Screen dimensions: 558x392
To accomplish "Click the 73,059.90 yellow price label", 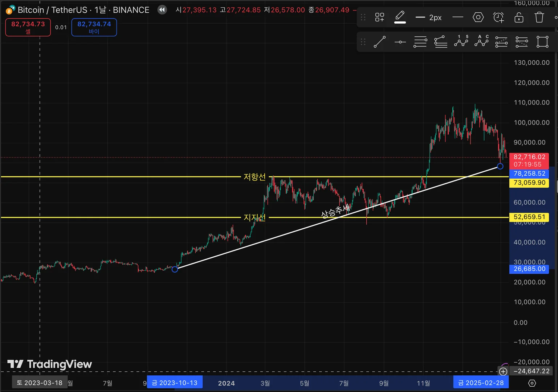I will point(529,183).
